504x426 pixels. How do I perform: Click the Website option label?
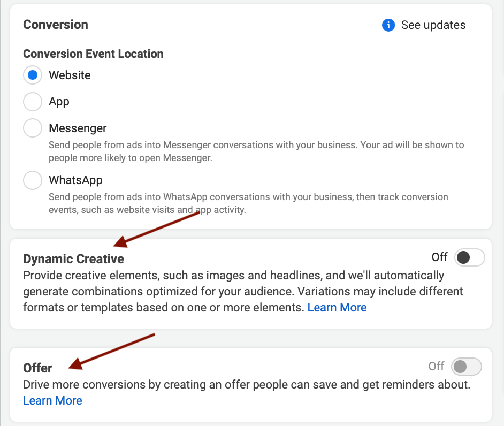click(70, 75)
